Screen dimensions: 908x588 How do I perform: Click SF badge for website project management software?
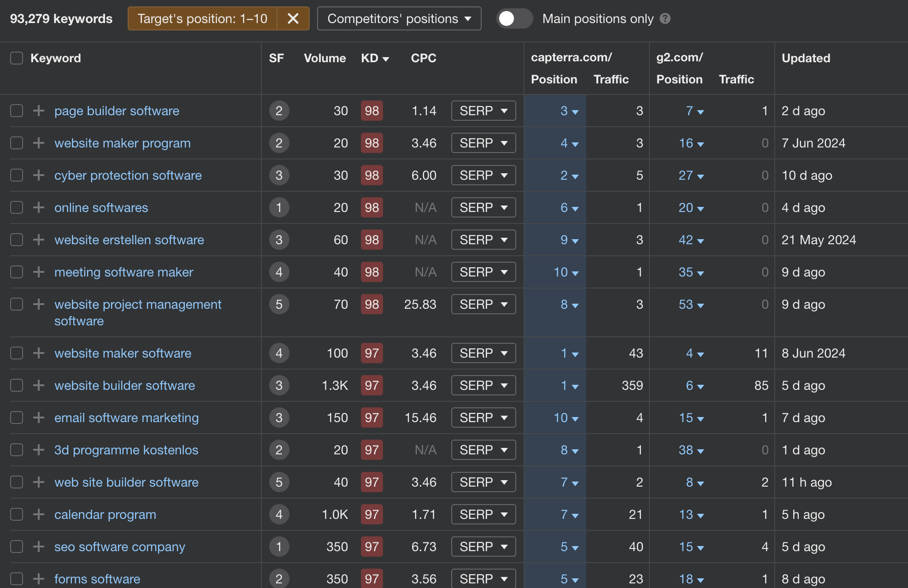click(x=279, y=304)
